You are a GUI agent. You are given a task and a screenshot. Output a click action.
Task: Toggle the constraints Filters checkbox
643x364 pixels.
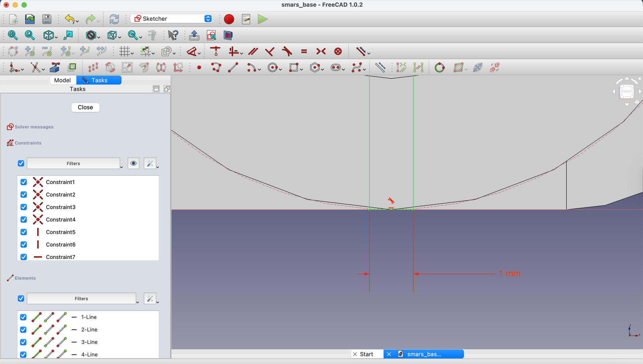click(x=21, y=163)
